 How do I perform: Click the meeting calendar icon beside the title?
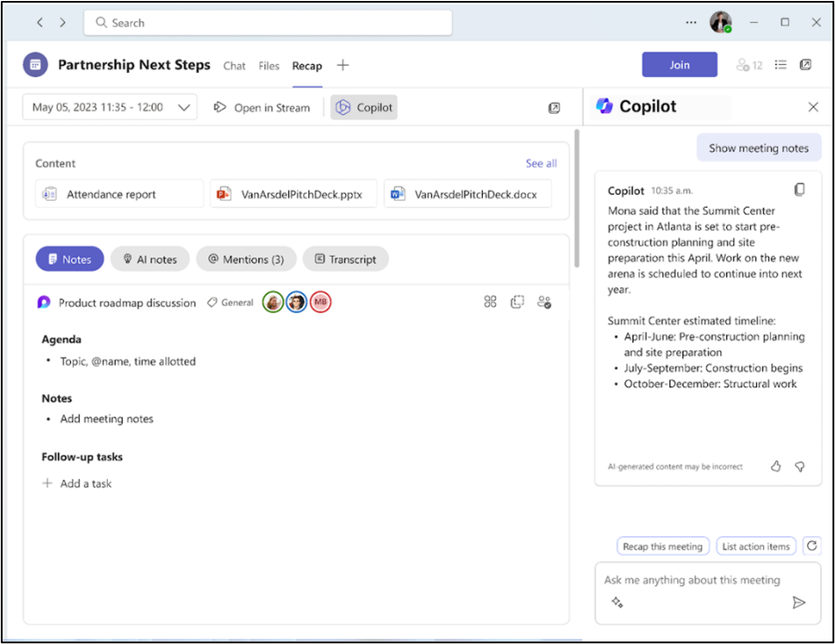pos(35,64)
